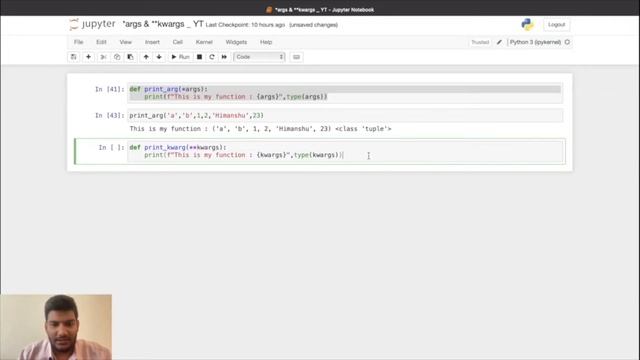Copy selected cells icon

point(117,57)
